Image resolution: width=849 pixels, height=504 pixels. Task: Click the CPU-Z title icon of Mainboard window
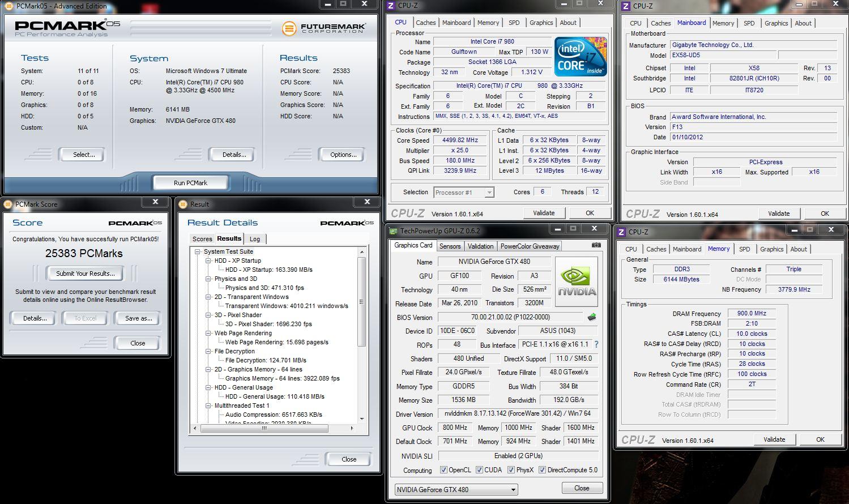(x=626, y=6)
